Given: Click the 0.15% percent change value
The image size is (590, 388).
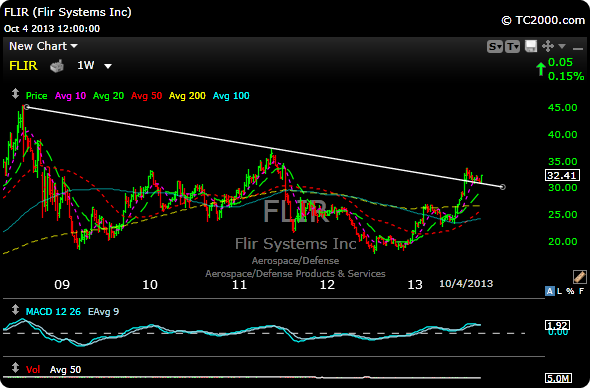Looking at the screenshot, I should 566,76.
